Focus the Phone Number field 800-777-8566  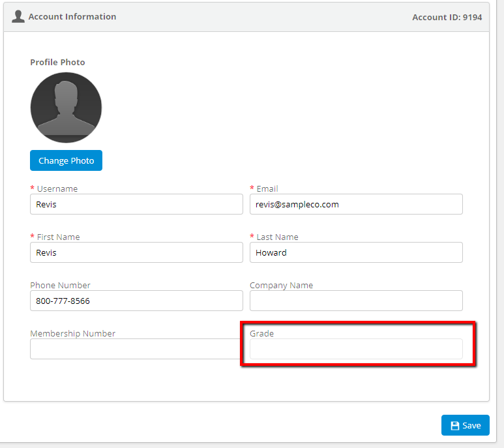pos(137,301)
